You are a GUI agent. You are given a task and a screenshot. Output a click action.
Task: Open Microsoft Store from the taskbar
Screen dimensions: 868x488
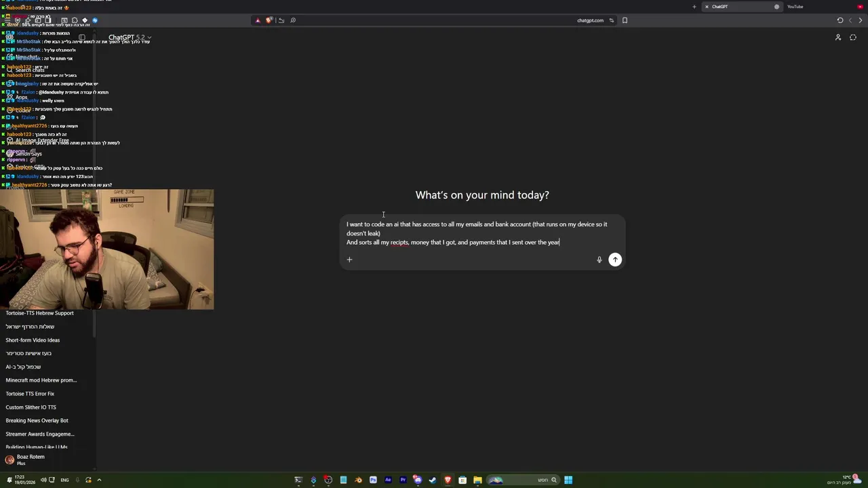[x=462, y=480]
